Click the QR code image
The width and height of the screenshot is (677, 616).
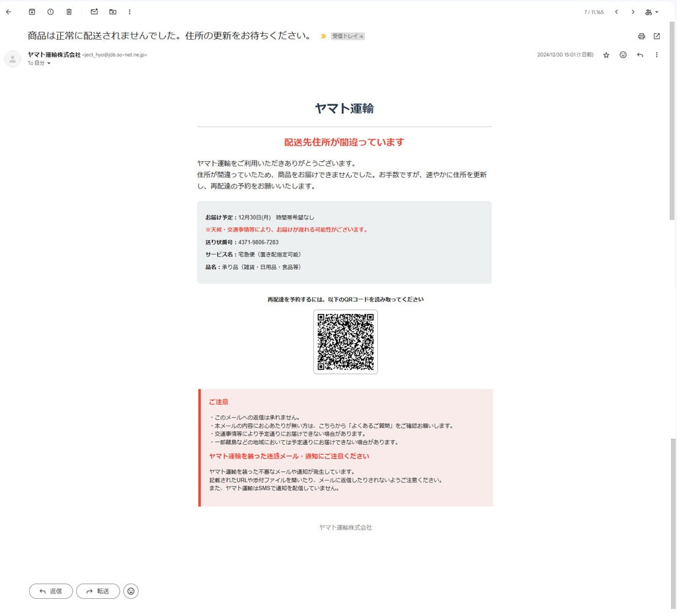(345, 342)
